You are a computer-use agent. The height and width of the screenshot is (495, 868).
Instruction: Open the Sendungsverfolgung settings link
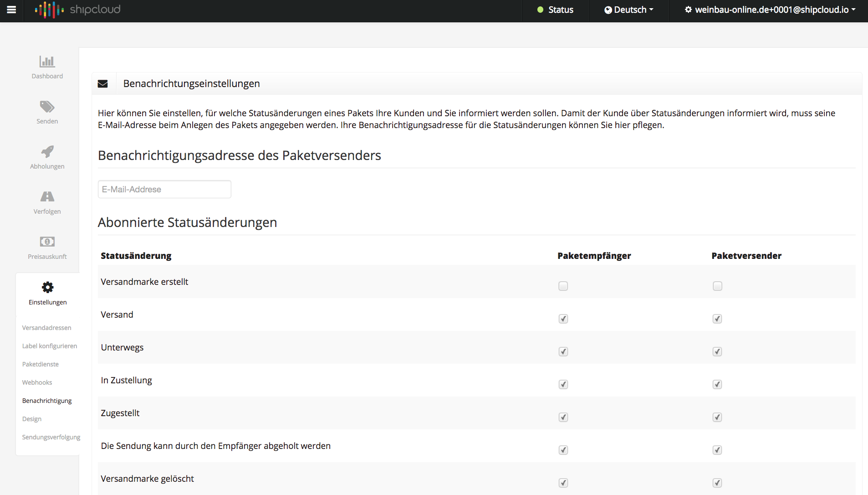coord(51,437)
